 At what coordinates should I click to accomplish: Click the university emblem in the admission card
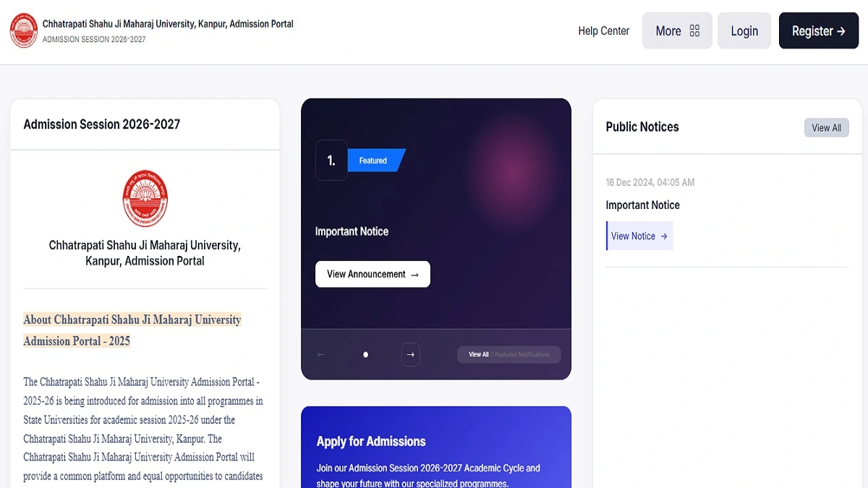[x=145, y=198]
